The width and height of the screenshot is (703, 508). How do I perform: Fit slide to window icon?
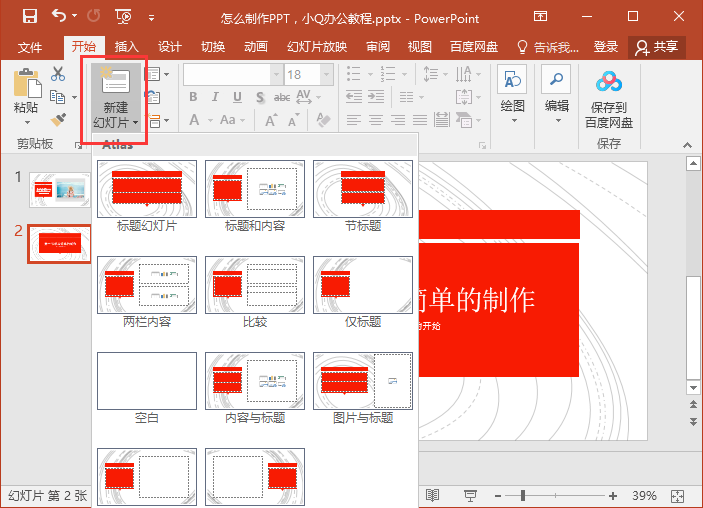point(677,496)
